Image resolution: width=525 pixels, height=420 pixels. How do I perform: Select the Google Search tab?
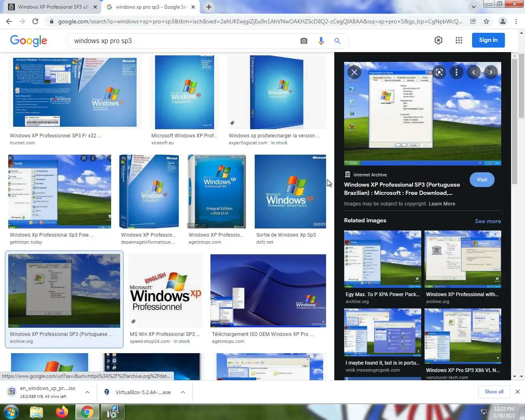[x=150, y=7]
